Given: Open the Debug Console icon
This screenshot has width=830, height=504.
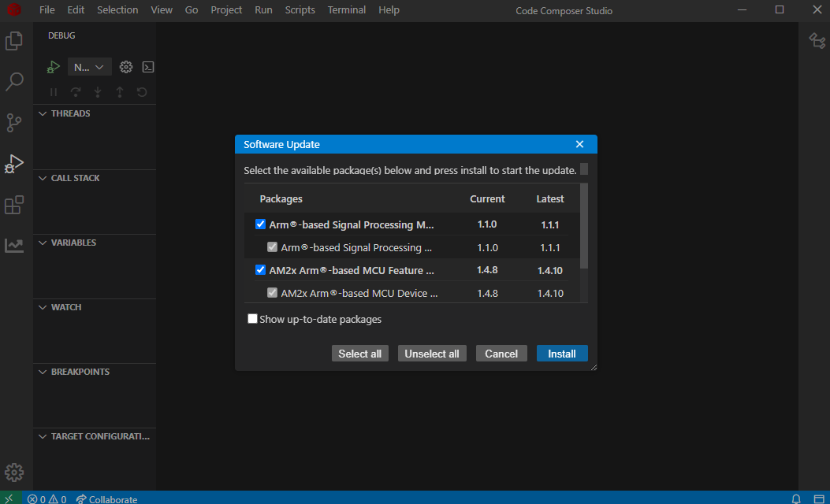Looking at the screenshot, I should point(148,67).
